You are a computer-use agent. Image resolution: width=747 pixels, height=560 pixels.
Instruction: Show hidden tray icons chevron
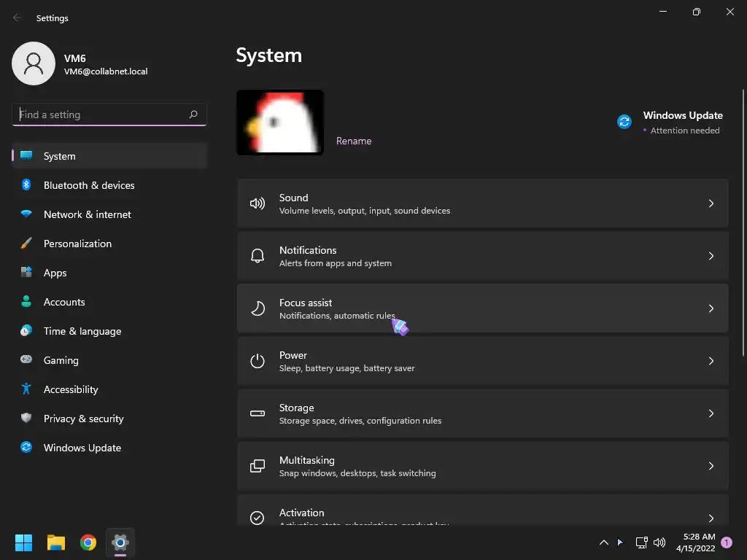coord(603,542)
